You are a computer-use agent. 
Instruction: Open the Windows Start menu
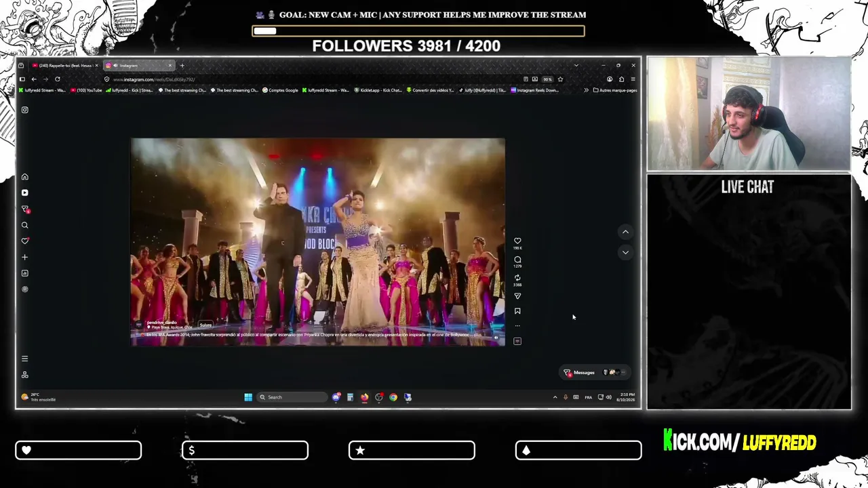(x=248, y=397)
